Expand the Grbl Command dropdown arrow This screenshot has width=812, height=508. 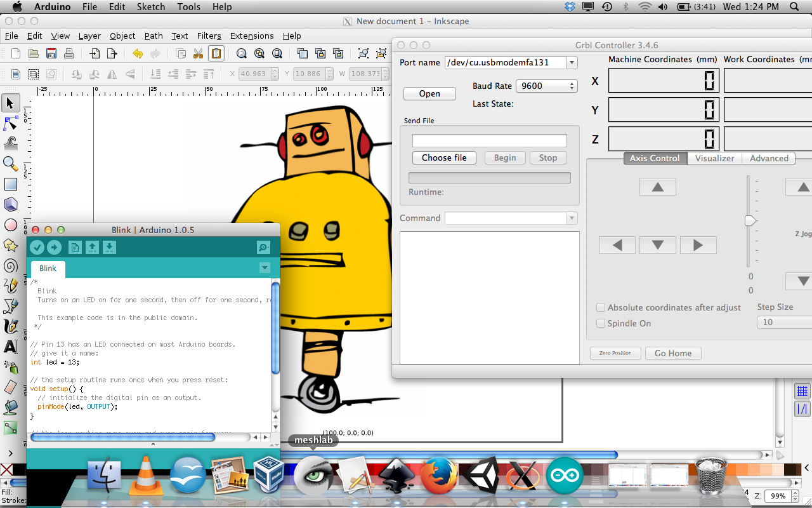point(572,218)
